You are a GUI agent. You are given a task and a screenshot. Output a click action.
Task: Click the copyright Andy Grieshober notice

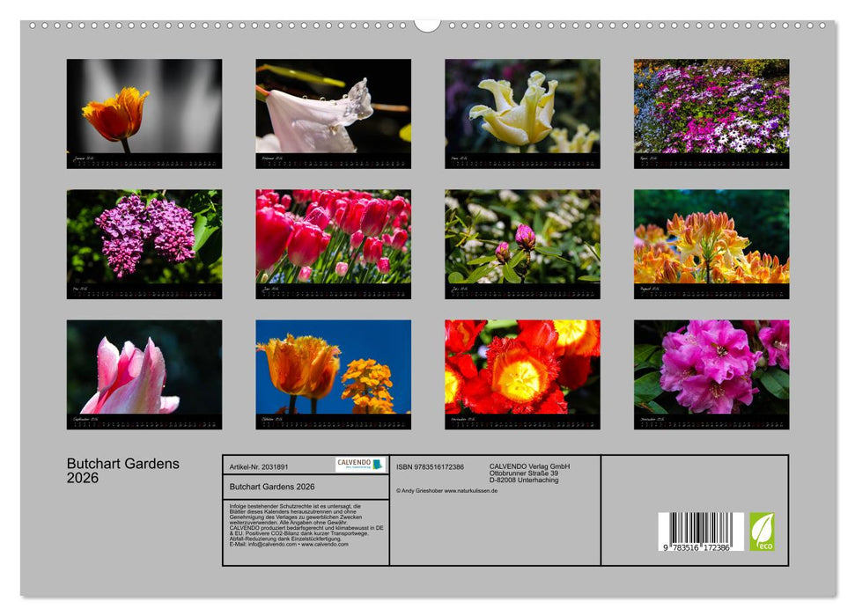click(x=418, y=491)
